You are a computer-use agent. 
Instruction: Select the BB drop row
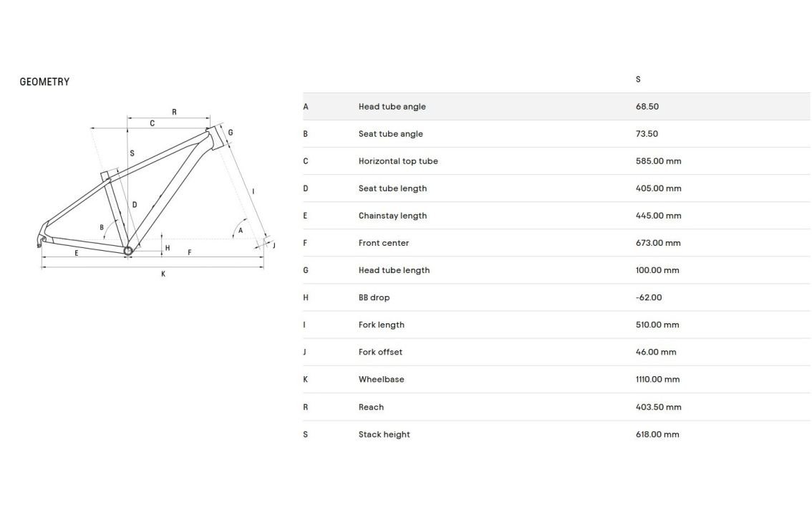[x=556, y=297]
